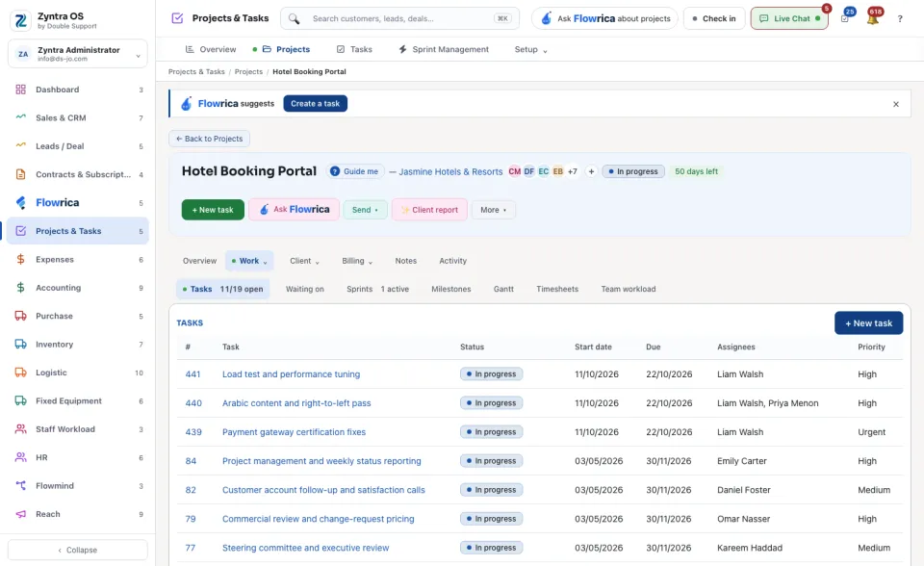Open the Contracts & Subscriptions document icon

pyautogui.click(x=20, y=174)
